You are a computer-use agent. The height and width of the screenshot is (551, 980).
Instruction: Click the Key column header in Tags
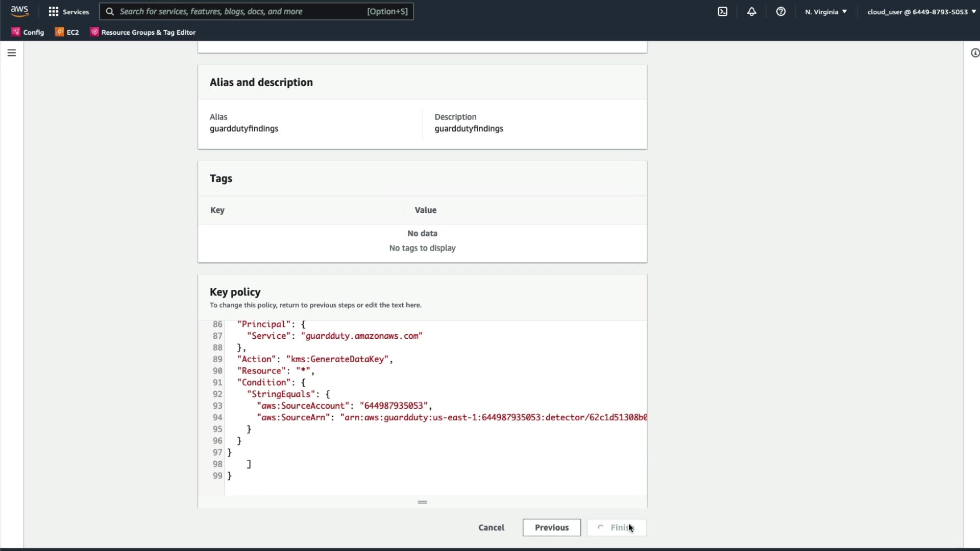217,210
